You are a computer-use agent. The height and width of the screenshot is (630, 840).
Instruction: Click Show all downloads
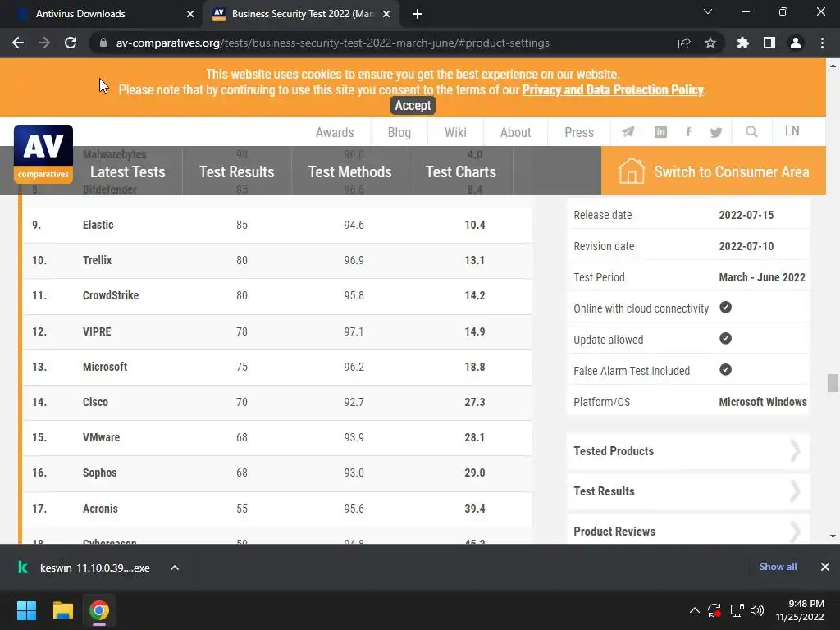pos(778,567)
